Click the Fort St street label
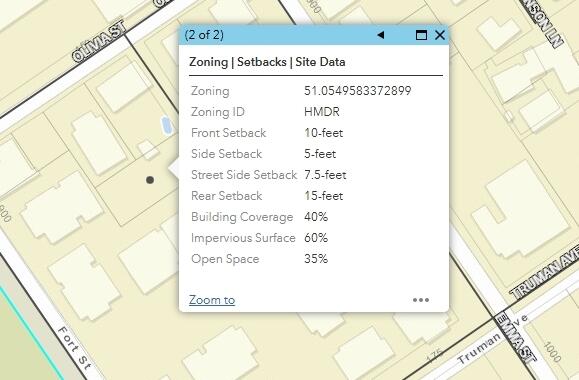 (x=74, y=348)
